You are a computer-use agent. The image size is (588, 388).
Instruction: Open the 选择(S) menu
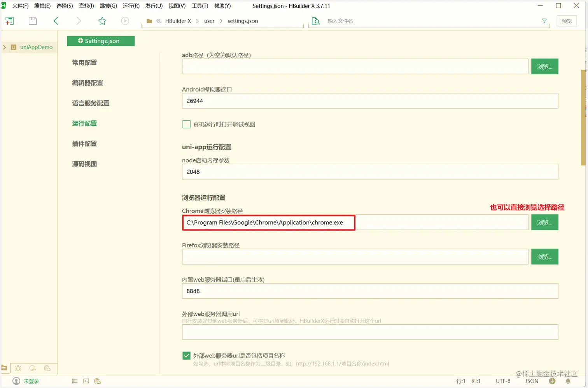65,6
